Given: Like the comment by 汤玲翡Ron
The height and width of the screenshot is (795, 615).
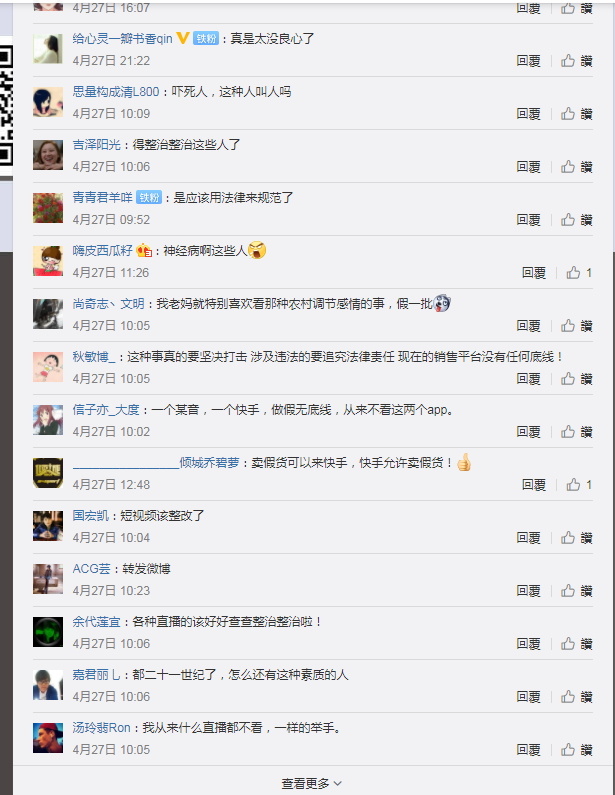Looking at the screenshot, I should (576, 749).
